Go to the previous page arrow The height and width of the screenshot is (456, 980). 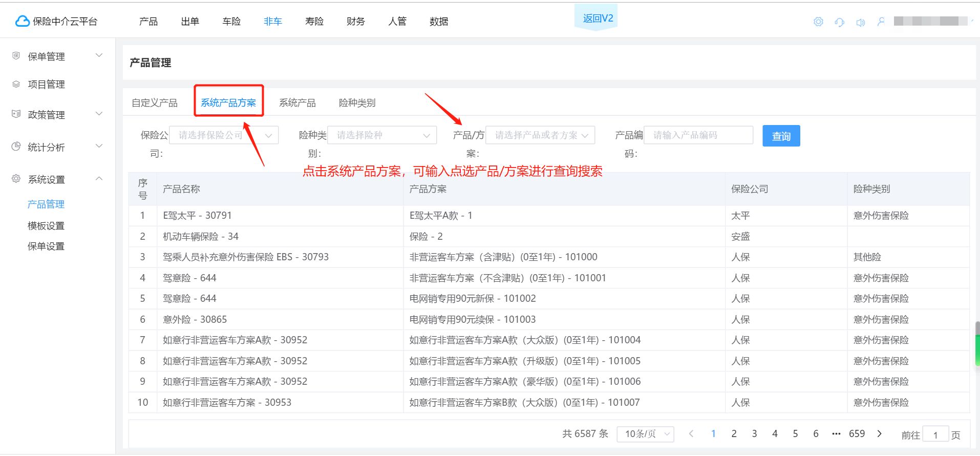(x=691, y=433)
